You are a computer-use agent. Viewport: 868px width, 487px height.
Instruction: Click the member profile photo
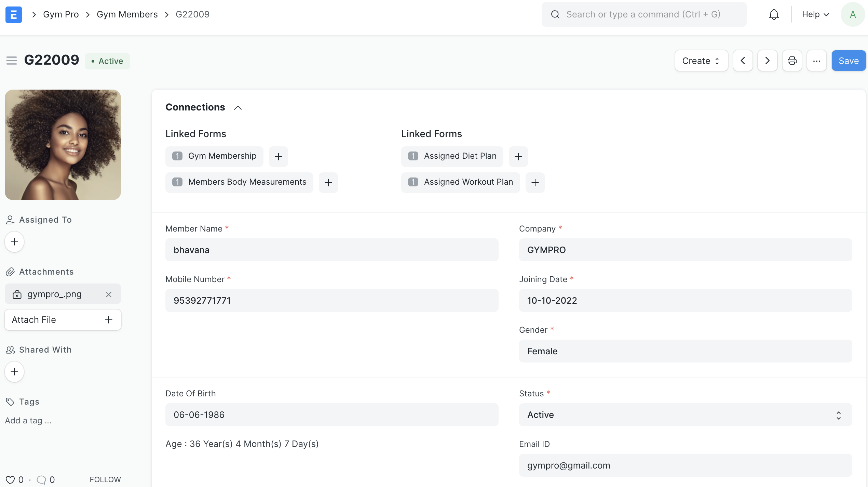[x=63, y=145]
